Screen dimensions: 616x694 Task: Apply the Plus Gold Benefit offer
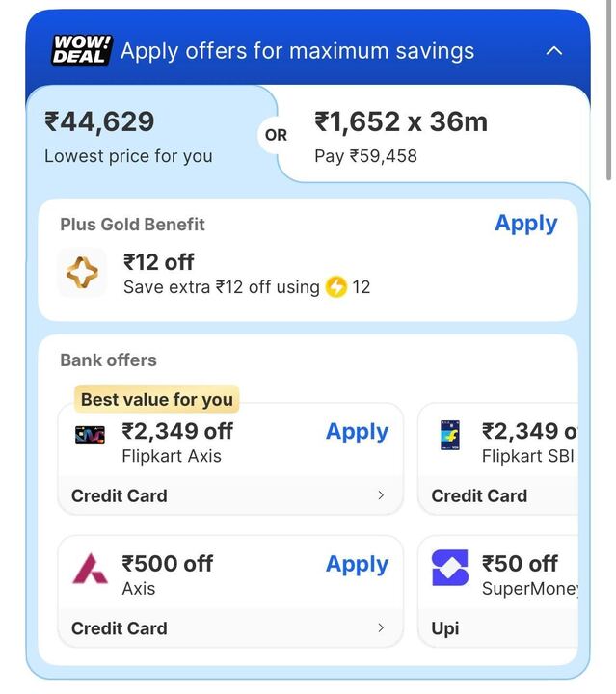525,224
